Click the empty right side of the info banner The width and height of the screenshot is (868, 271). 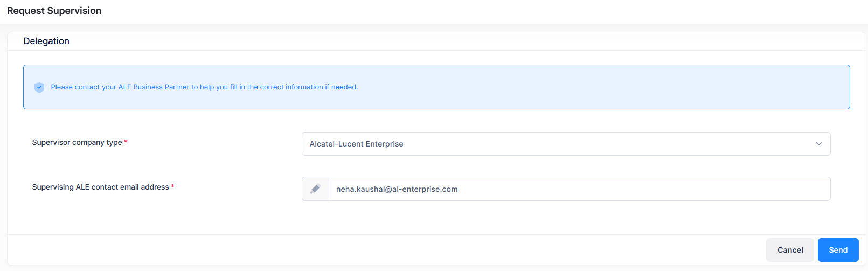[x=647, y=87]
